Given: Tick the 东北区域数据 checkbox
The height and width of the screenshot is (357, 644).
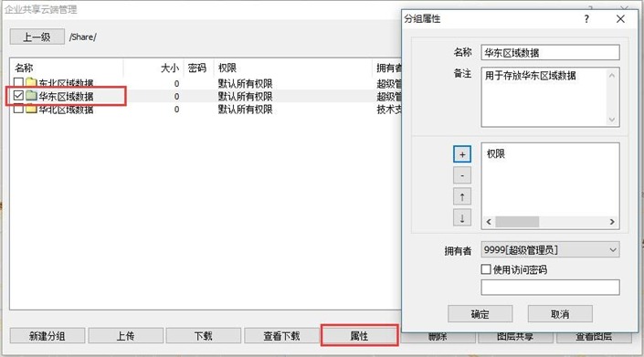Looking at the screenshot, I should (x=18, y=82).
